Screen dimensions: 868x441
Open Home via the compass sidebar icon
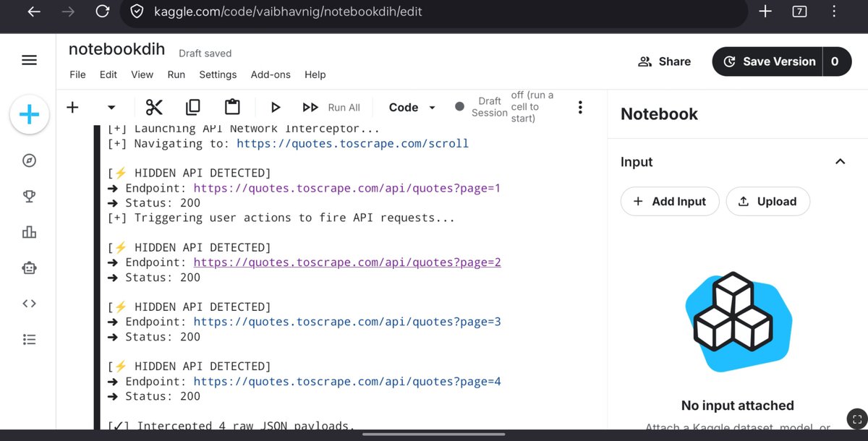click(29, 160)
